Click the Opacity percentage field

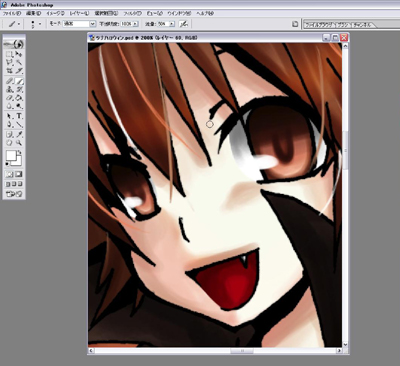(x=125, y=24)
